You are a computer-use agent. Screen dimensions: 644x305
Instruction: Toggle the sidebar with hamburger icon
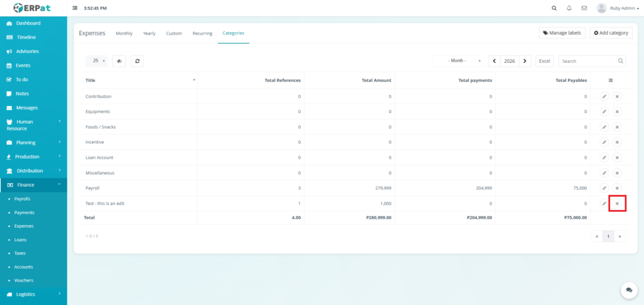(75, 8)
